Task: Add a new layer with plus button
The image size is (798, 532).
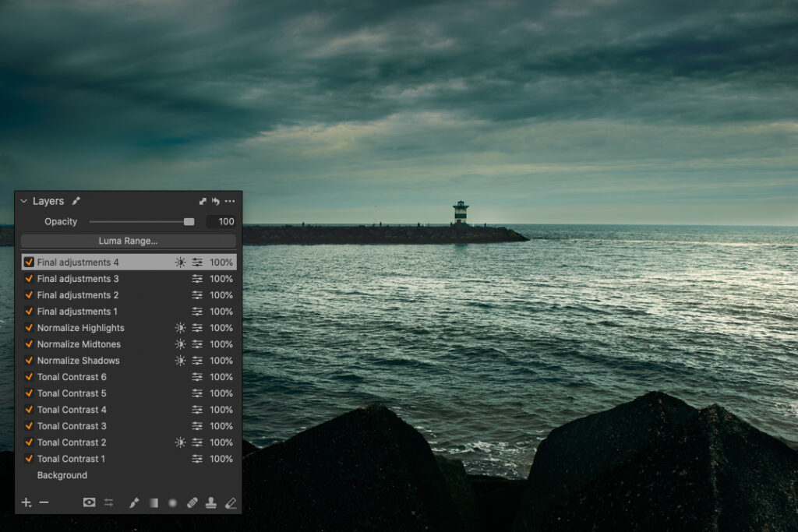Action: pos(26,502)
